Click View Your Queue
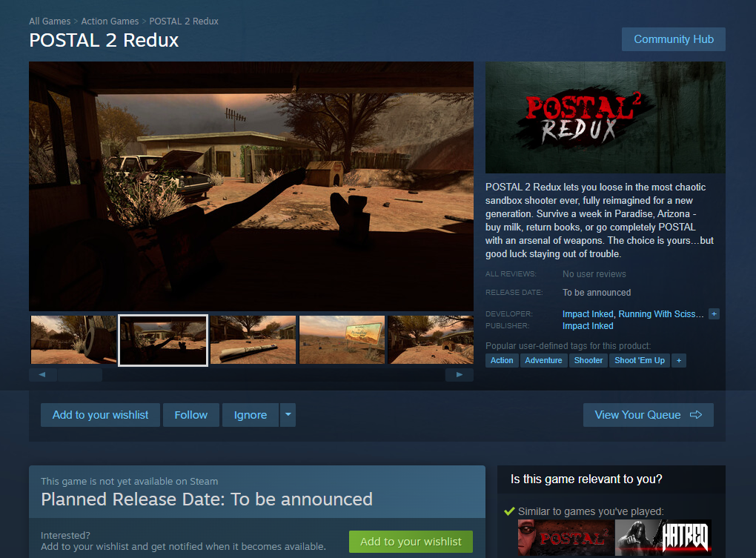Viewport: 756px width, 558px height. coord(648,415)
